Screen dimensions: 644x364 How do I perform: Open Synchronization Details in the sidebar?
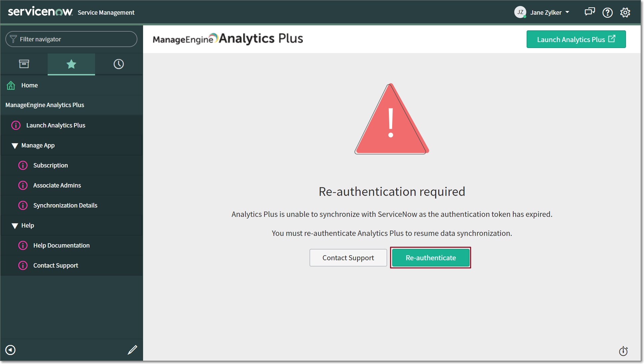65,206
